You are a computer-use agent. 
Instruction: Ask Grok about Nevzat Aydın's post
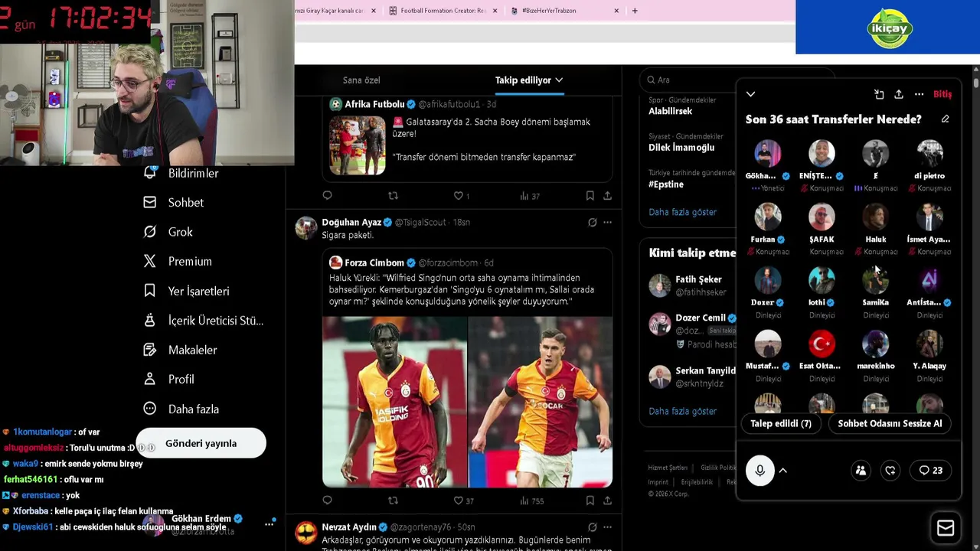(592, 527)
